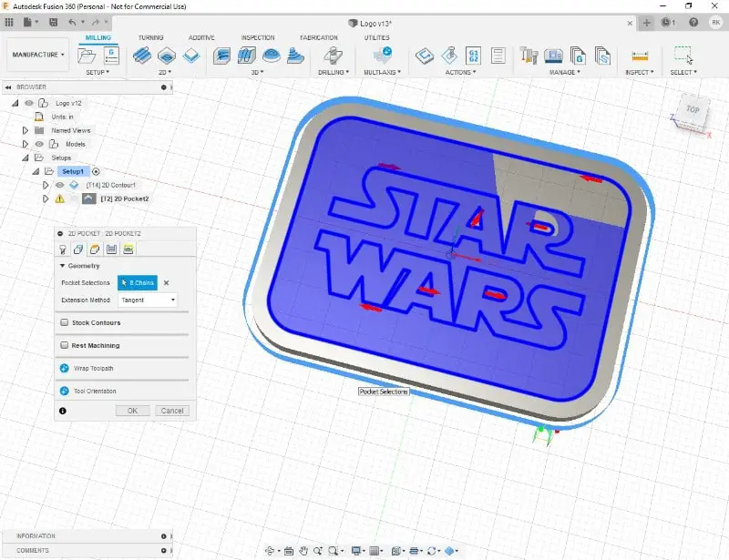Open the Help question mark icon

[x=693, y=22]
